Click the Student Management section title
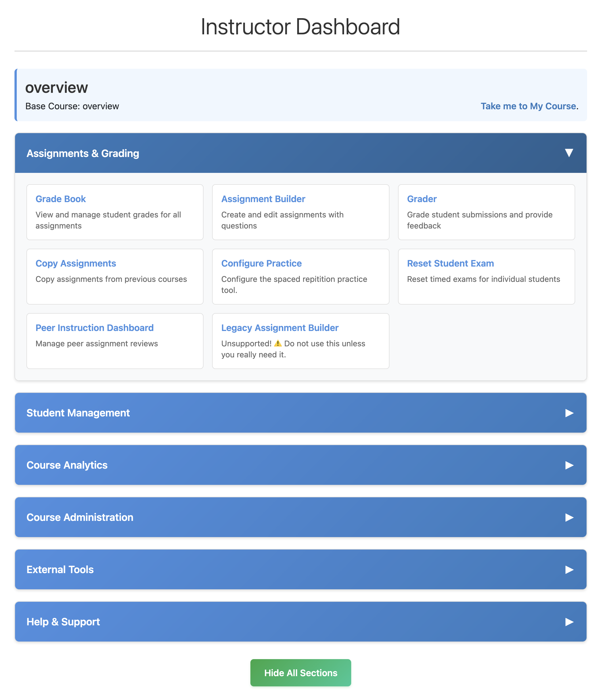The height and width of the screenshot is (700, 603). [x=78, y=413]
